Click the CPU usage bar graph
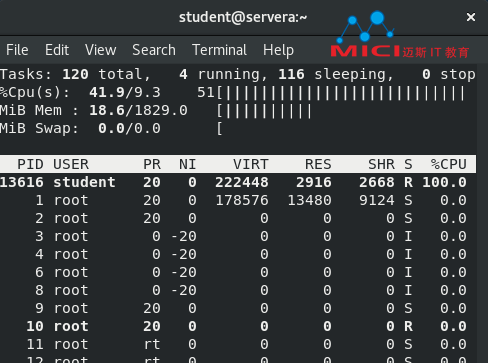Image resolution: width=488 pixels, height=363 pixels. pos(341,93)
